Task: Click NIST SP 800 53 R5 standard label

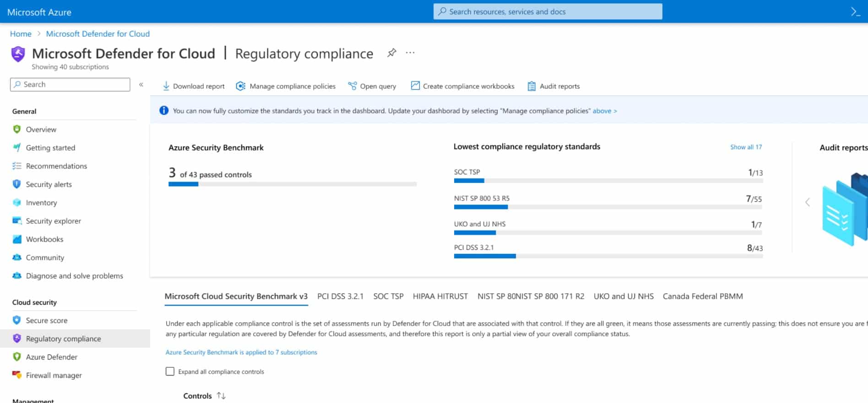Action: [x=482, y=198]
